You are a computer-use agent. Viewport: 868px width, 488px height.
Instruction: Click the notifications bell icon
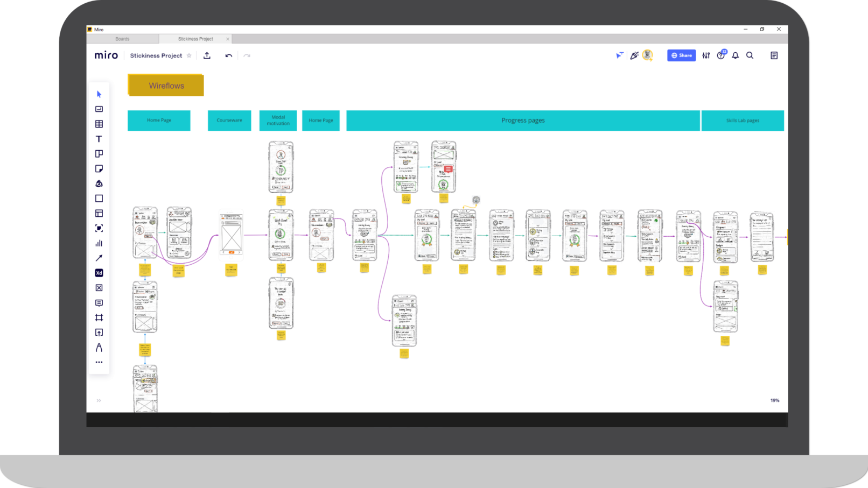point(735,55)
